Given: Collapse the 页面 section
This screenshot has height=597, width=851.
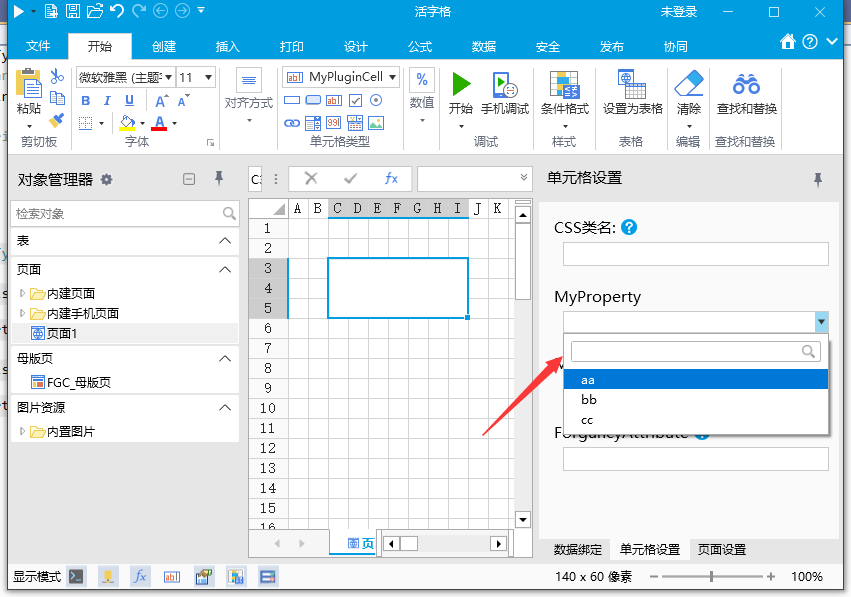Looking at the screenshot, I should [225, 269].
